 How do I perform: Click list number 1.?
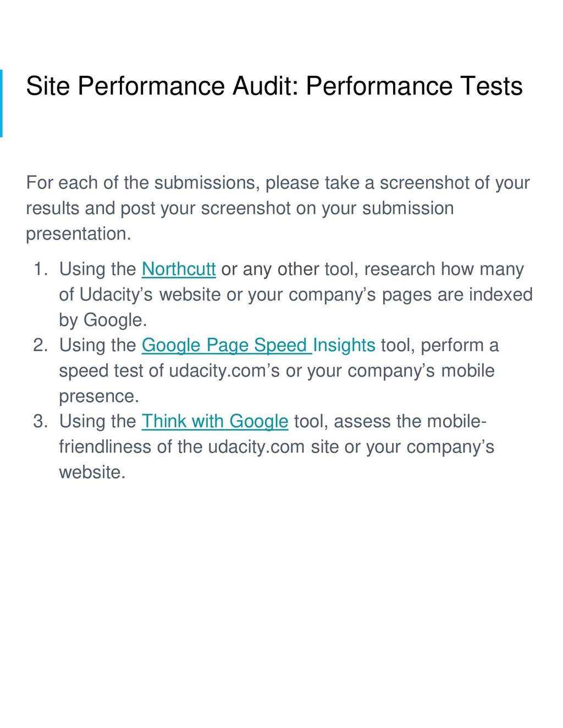[x=39, y=269]
